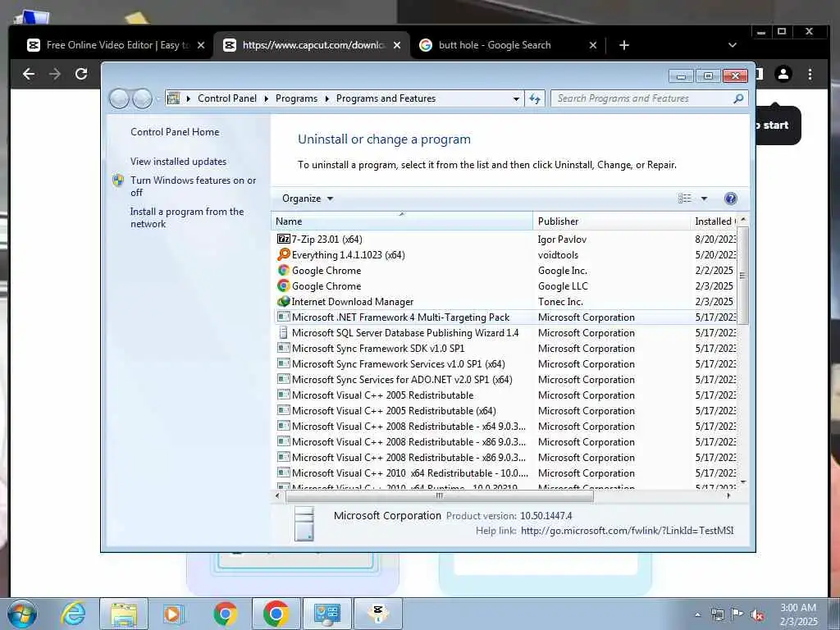This screenshot has width=840, height=630.
Task: Go back in the Chrome browser window
Action: coord(29,74)
